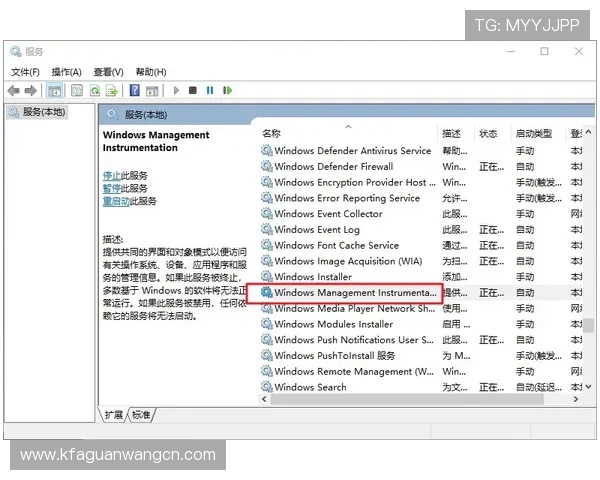The width and height of the screenshot is (600, 480).
Task: Open the Properties toolbar icon
Action: 77,91
